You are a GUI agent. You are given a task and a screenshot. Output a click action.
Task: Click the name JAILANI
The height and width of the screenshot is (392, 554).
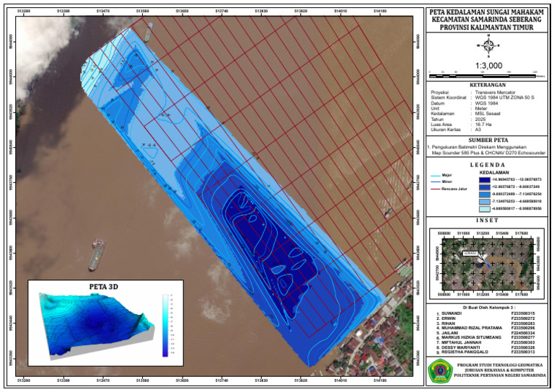click(x=449, y=333)
